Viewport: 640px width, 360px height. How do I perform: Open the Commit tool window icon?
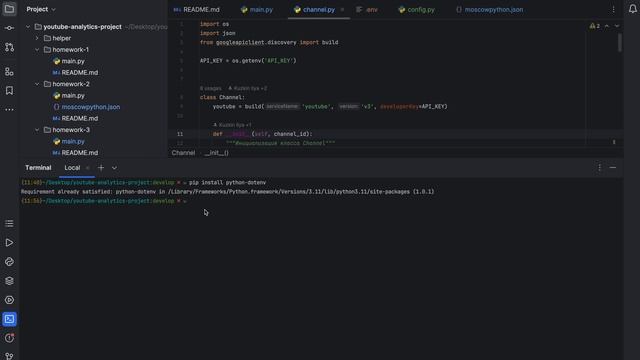[x=9, y=28]
